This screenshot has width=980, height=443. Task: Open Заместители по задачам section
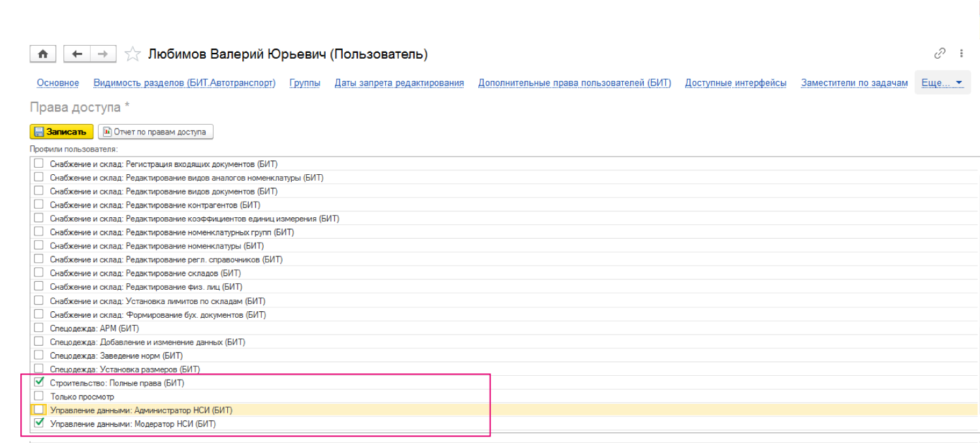[854, 83]
